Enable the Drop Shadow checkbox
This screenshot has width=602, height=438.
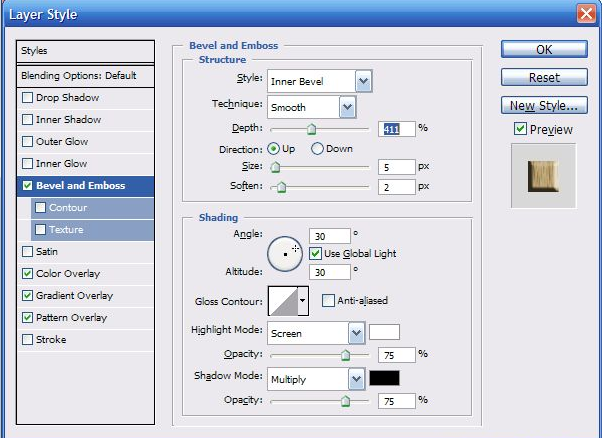(27, 98)
